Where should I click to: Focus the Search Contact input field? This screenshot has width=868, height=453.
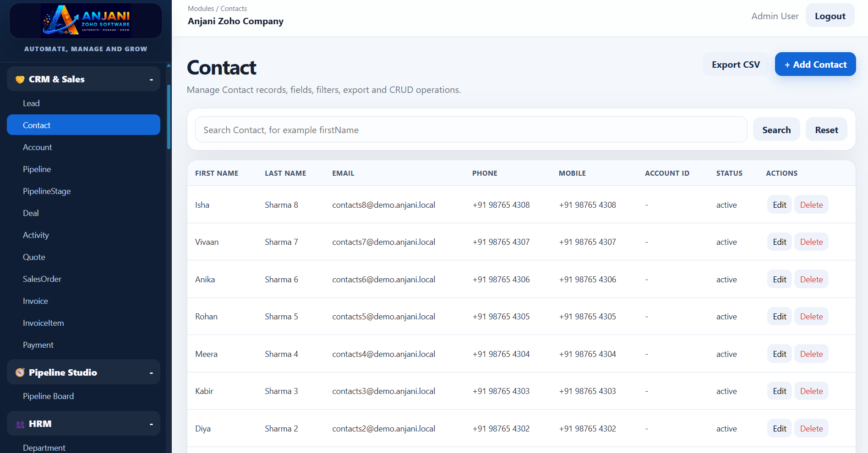point(471,130)
